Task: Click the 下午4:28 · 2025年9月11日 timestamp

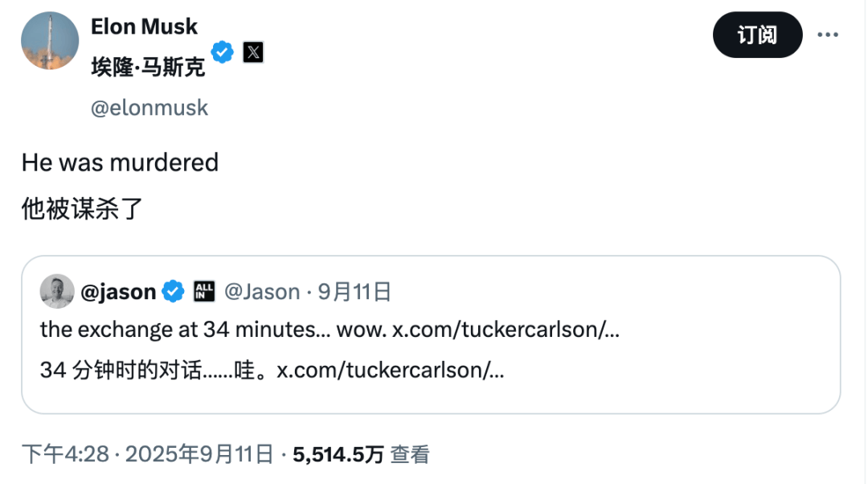Action: 147,454
